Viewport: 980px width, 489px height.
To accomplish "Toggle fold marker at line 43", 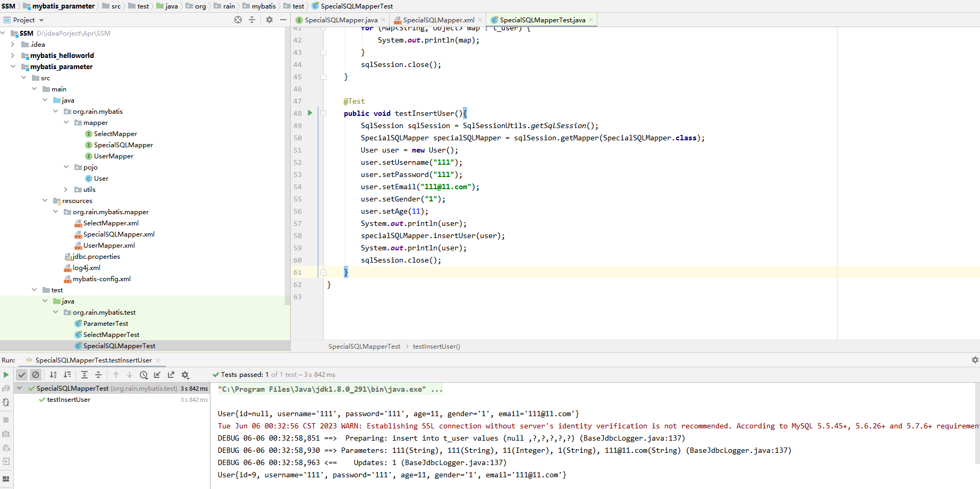I will (x=323, y=52).
